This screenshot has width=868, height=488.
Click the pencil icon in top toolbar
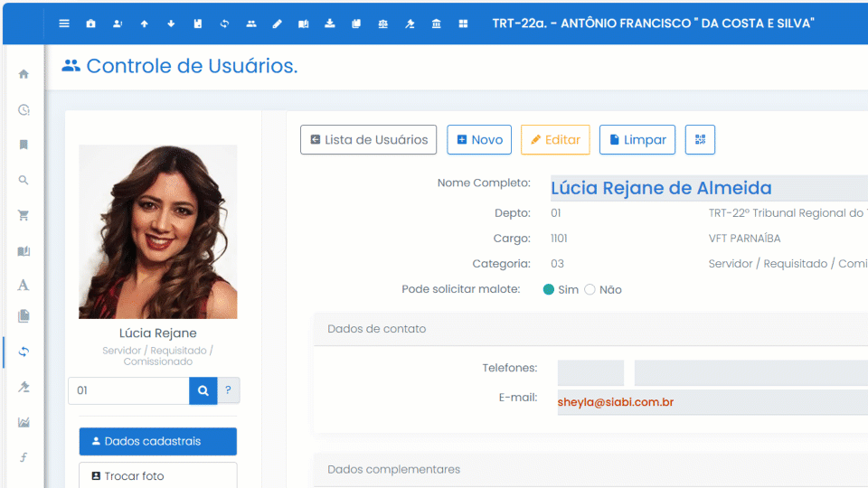click(x=278, y=23)
